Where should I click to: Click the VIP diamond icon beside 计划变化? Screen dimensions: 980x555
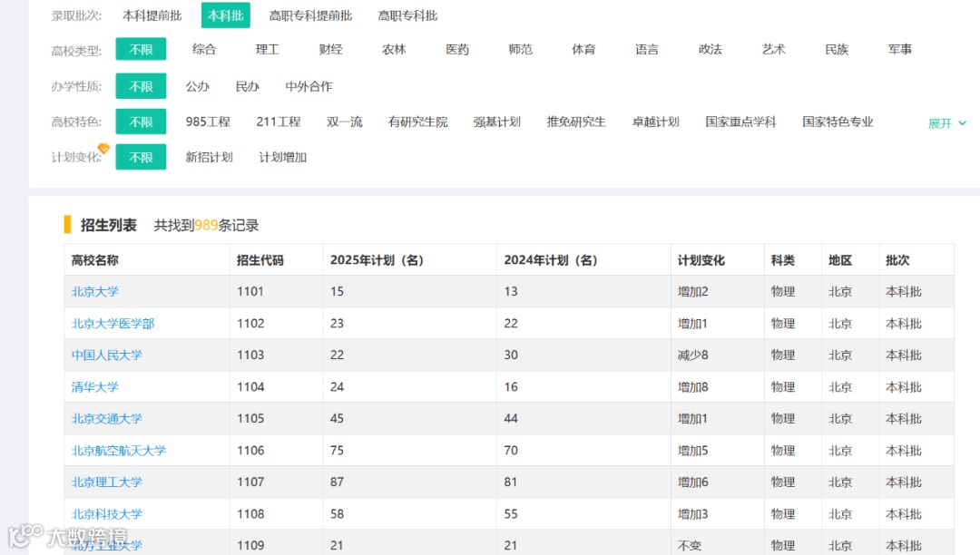click(103, 148)
